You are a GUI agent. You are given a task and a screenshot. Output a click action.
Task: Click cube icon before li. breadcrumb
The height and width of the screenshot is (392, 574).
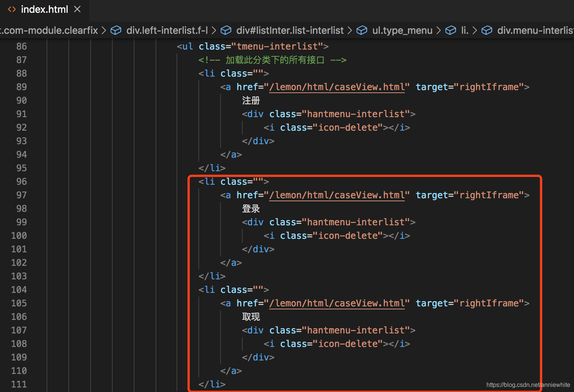coord(450,30)
